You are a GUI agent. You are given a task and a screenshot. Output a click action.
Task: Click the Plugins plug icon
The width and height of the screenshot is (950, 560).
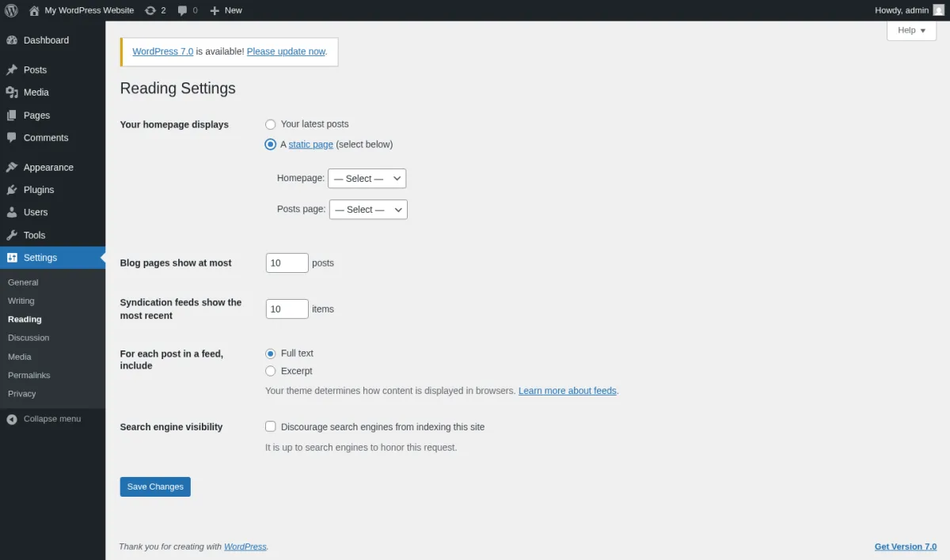(x=12, y=190)
